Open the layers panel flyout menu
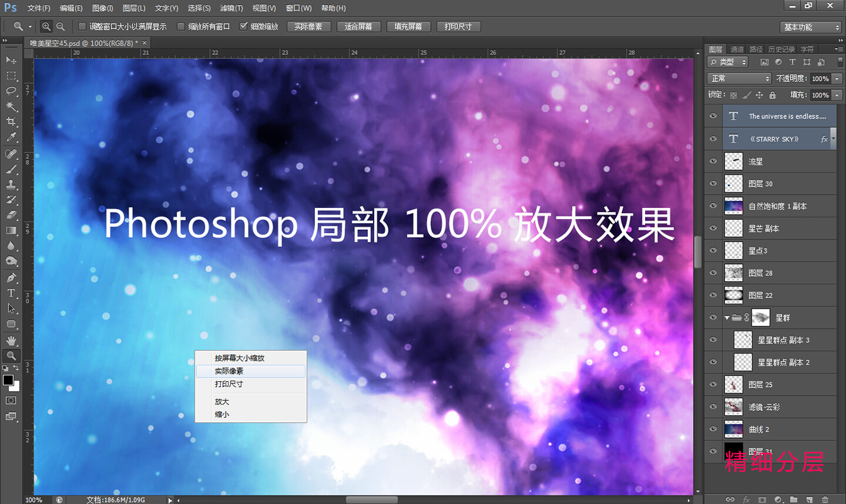The height and width of the screenshot is (504, 846). (838, 49)
